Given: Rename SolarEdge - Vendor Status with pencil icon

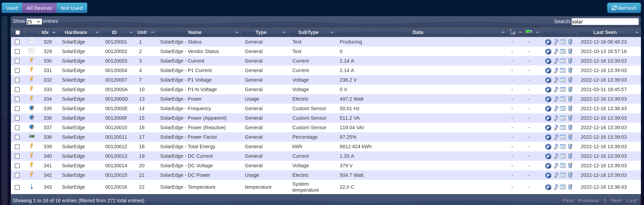Looking at the screenshot, I should point(556,52).
